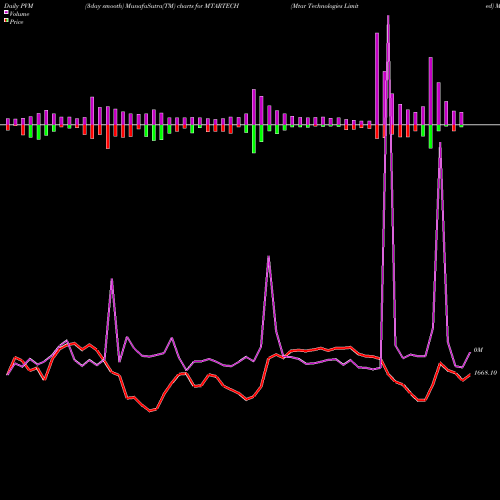The height and width of the screenshot is (500, 500).
Task: Click the green-red Price legend swatch
Action: pos(6,21)
